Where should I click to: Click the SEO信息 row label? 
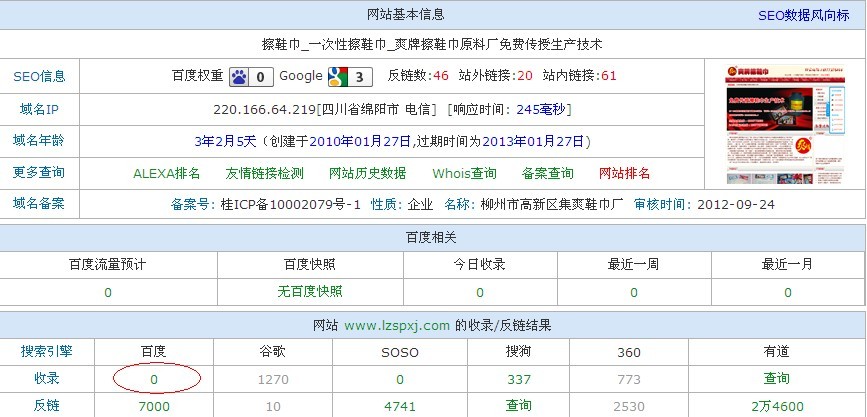coord(39,76)
